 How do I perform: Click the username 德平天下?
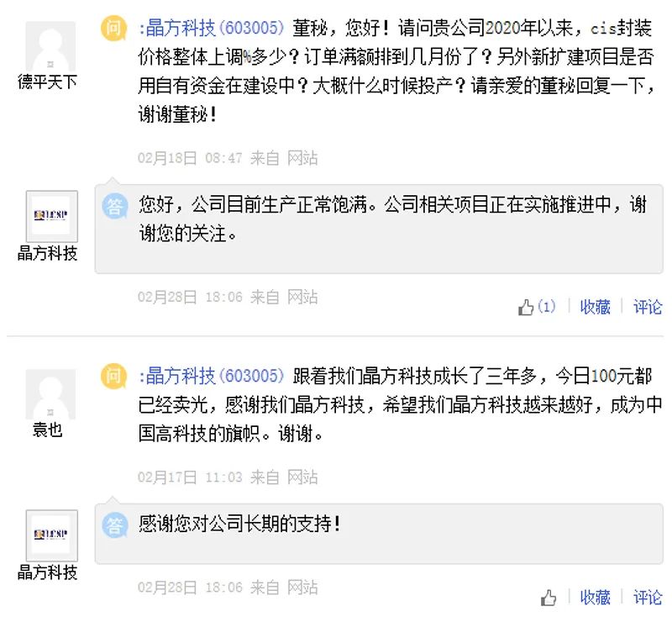(48, 82)
